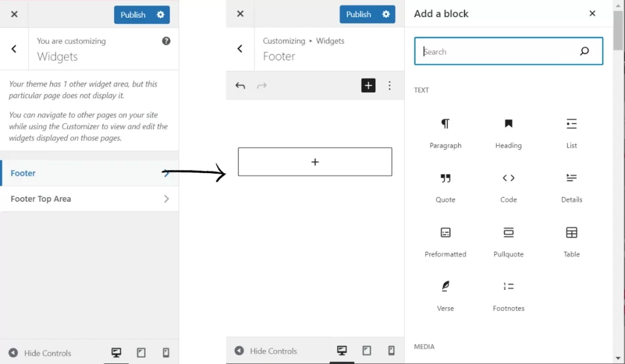The image size is (625, 364).
Task: Switch to tablet preview in Footer panel
Action: coord(367,351)
